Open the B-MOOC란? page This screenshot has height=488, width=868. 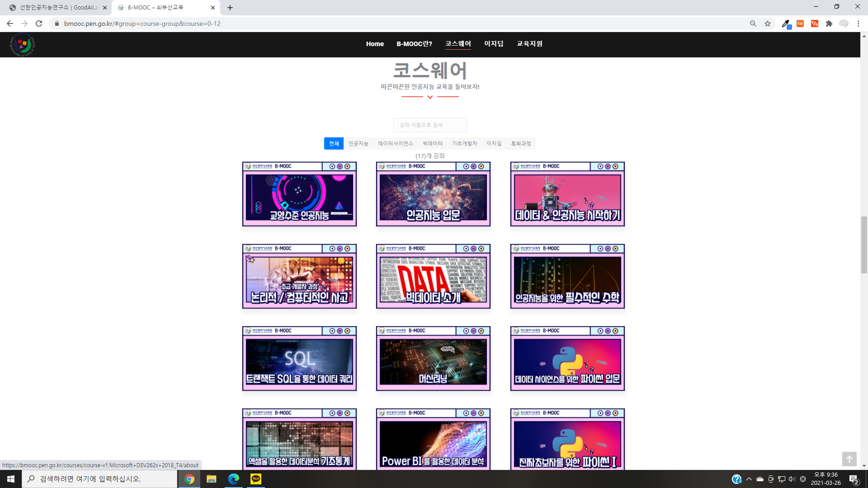[414, 44]
